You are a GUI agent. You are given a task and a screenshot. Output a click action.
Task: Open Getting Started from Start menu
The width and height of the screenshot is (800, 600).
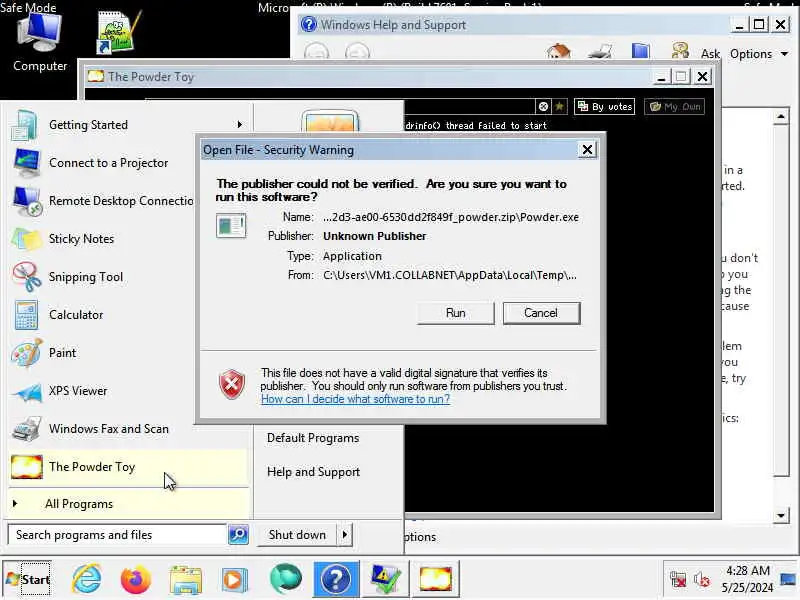(x=128, y=124)
